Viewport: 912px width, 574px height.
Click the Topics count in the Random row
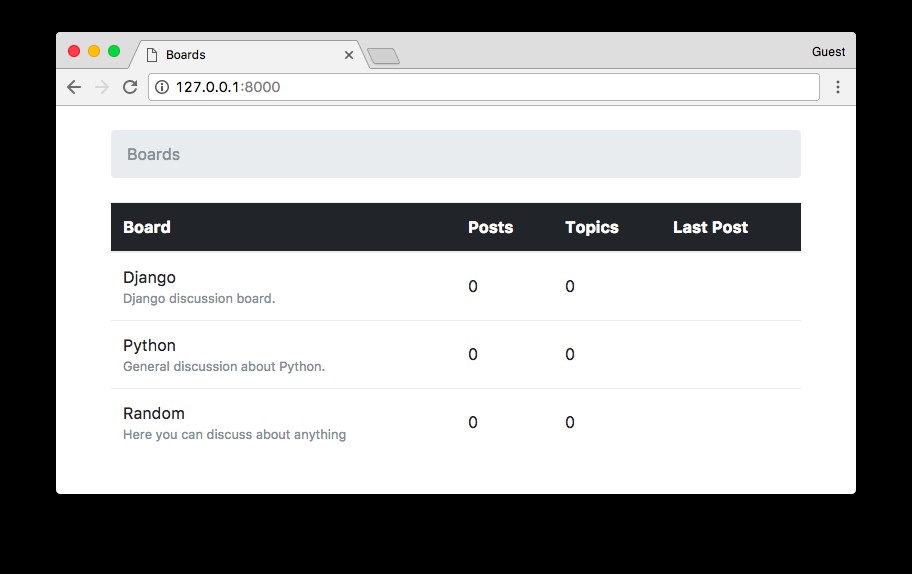tap(570, 422)
